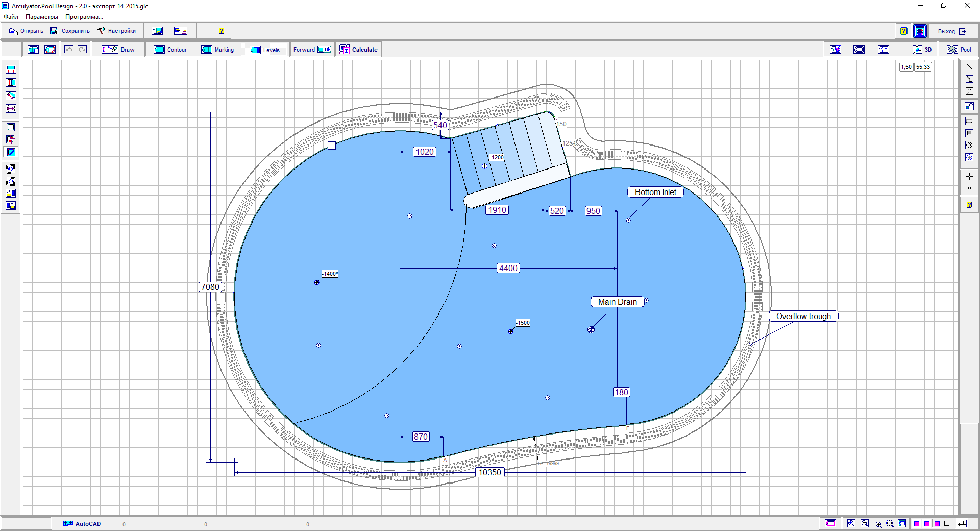Viewport: 980px width, 531px height.
Task: Select the octagon circle element in right sidebar
Action: point(969,145)
